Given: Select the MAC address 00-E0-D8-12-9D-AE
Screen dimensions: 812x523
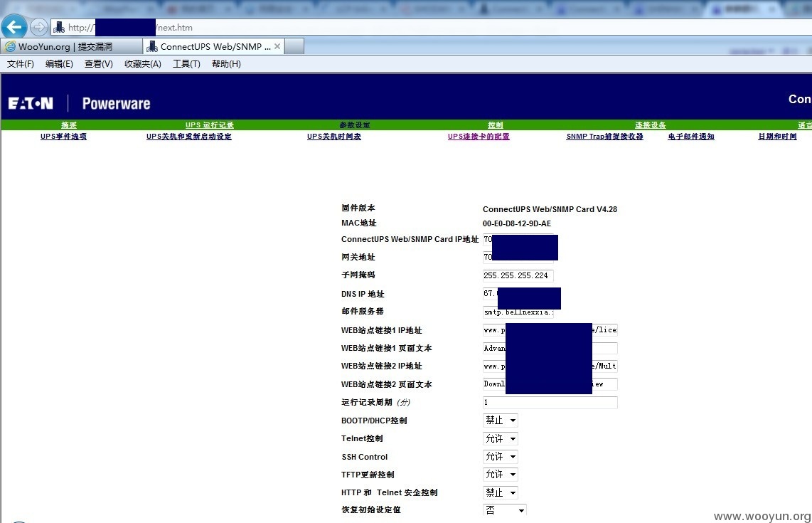Looking at the screenshot, I should 517,224.
